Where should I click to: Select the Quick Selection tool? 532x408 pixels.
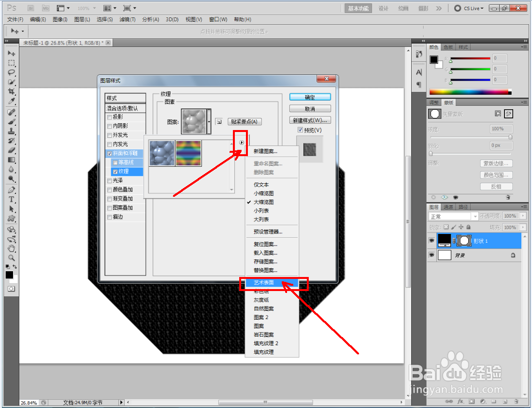pyautogui.click(x=11, y=82)
